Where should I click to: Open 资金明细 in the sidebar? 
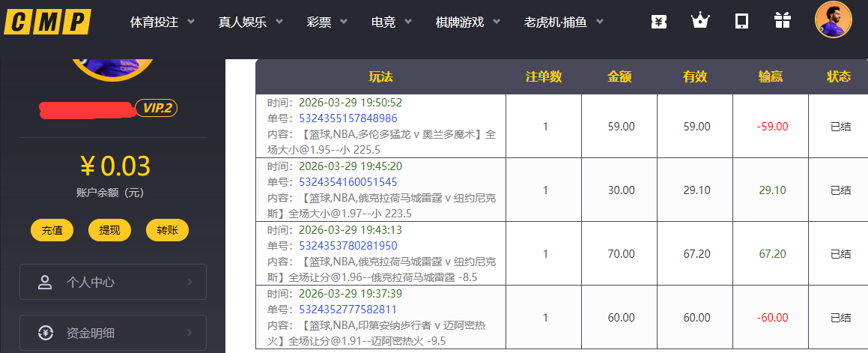113,333
